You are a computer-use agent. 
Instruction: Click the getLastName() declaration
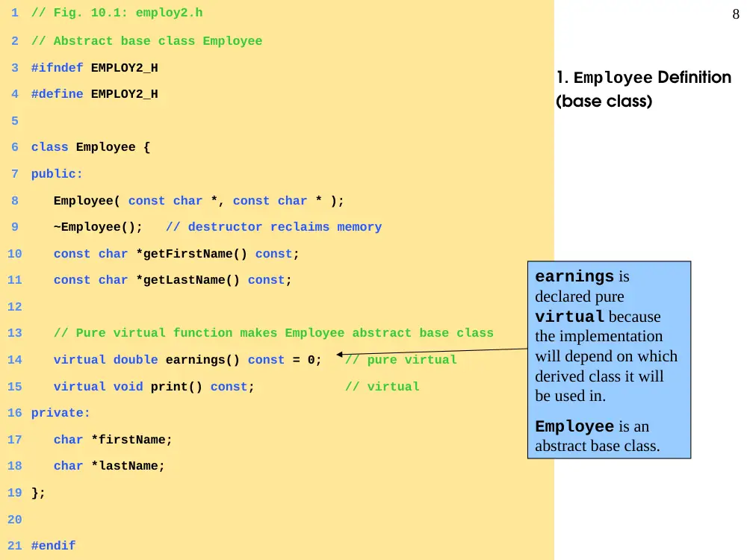pos(173,280)
